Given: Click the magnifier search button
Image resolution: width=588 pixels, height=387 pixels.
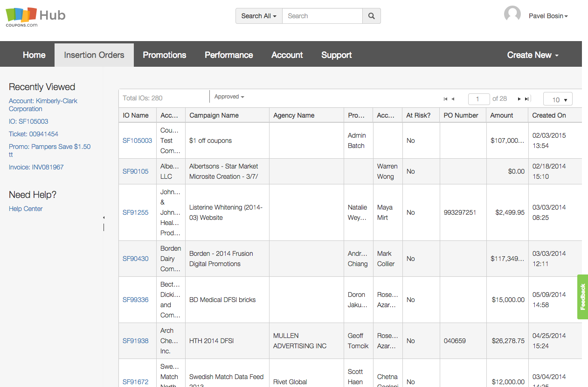Looking at the screenshot, I should [x=371, y=16].
